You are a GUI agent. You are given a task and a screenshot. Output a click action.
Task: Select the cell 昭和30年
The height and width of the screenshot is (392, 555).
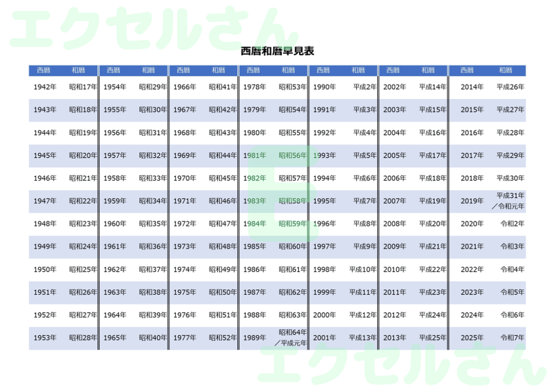152,110
